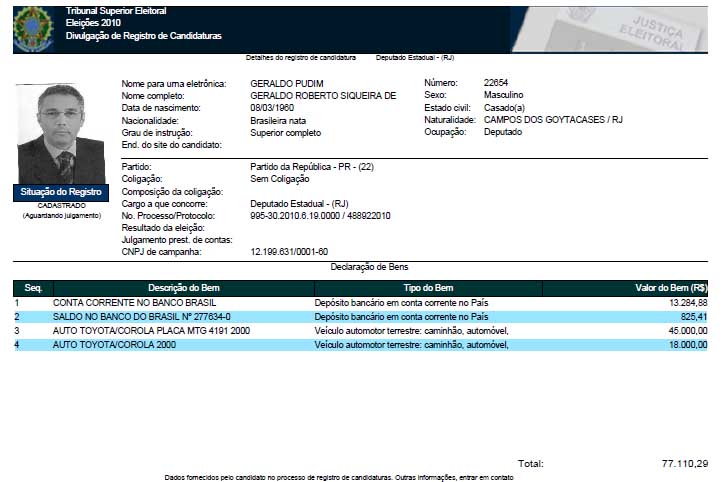This screenshot has width=724, height=482.
Task: Click SALDO NO BANCO DO BRASIL Nº 277634-0
Action: [142, 317]
